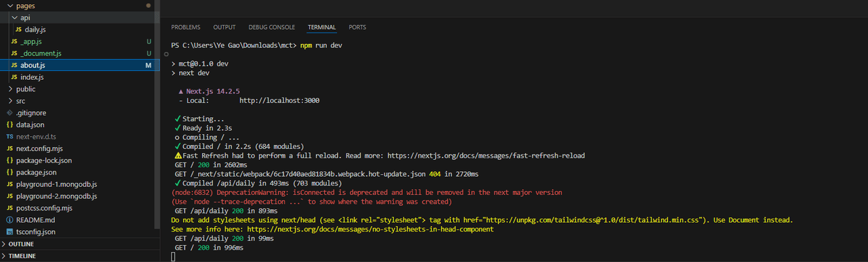Click the tsconfig.json file icon

[x=9, y=232]
